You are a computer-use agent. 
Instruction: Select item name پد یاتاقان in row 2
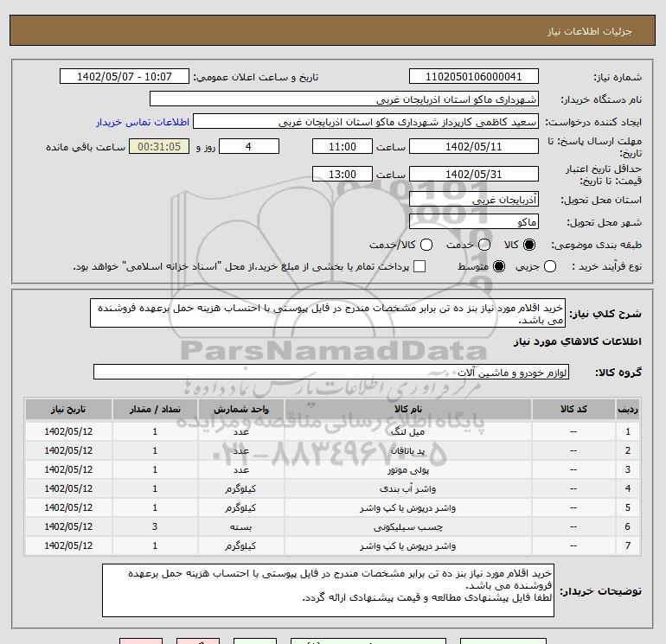coord(407,451)
